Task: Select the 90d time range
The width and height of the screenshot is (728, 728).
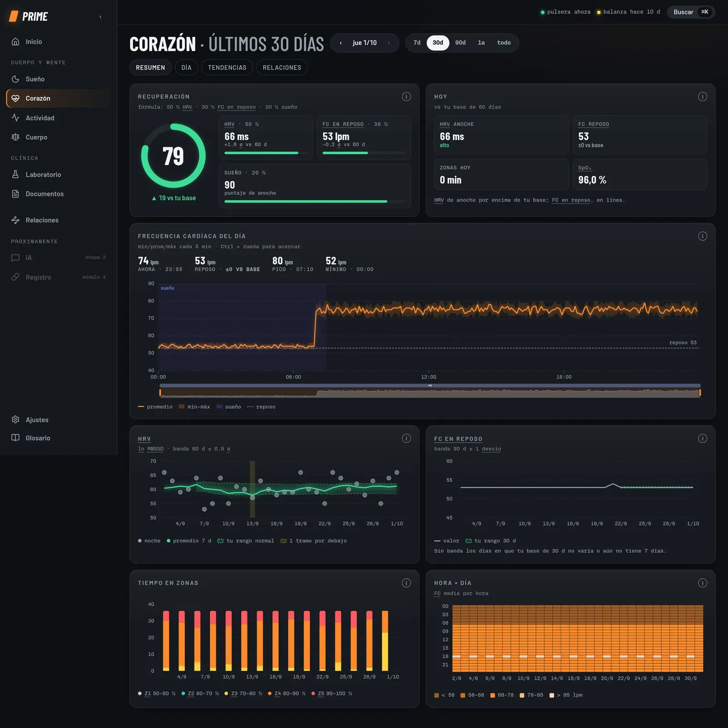Action: [x=460, y=43]
